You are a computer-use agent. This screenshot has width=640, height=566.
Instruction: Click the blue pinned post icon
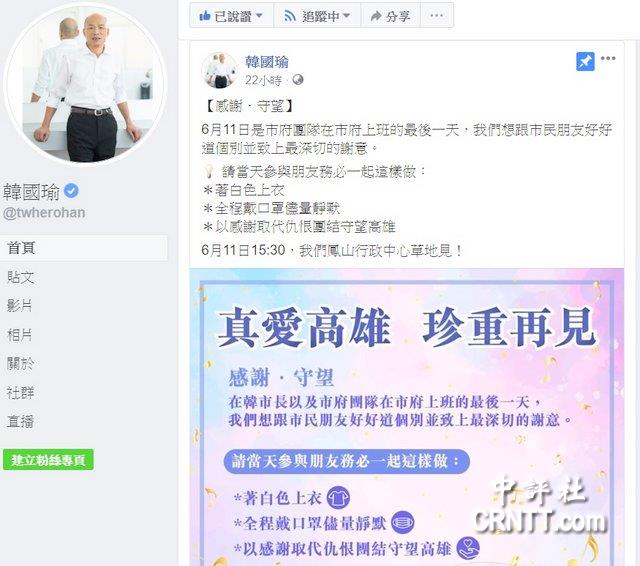(x=585, y=62)
